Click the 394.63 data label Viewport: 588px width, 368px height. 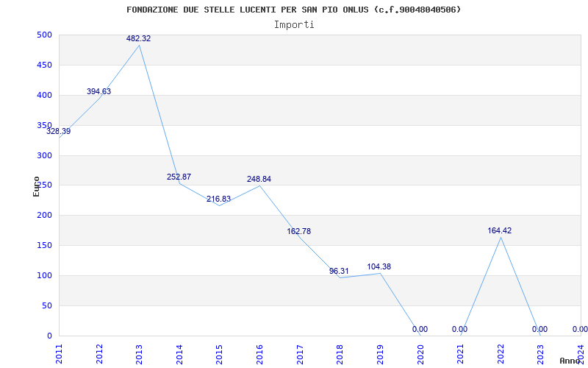coord(98,91)
